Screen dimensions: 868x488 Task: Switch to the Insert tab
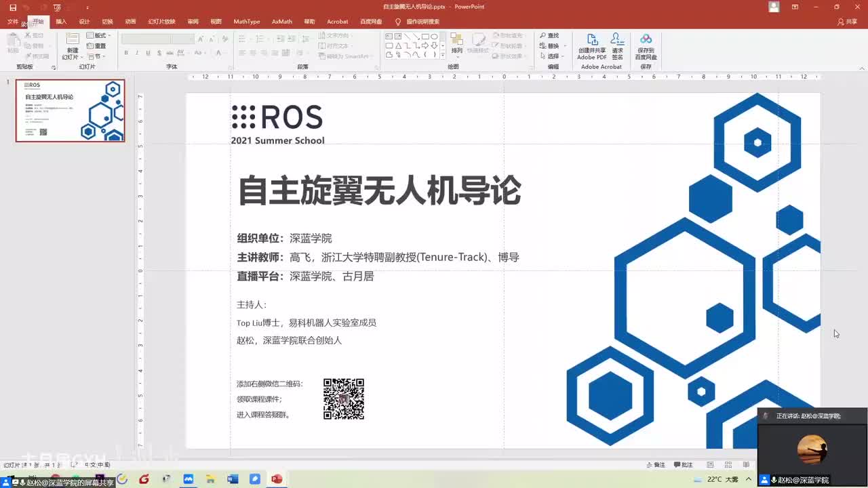(x=61, y=22)
